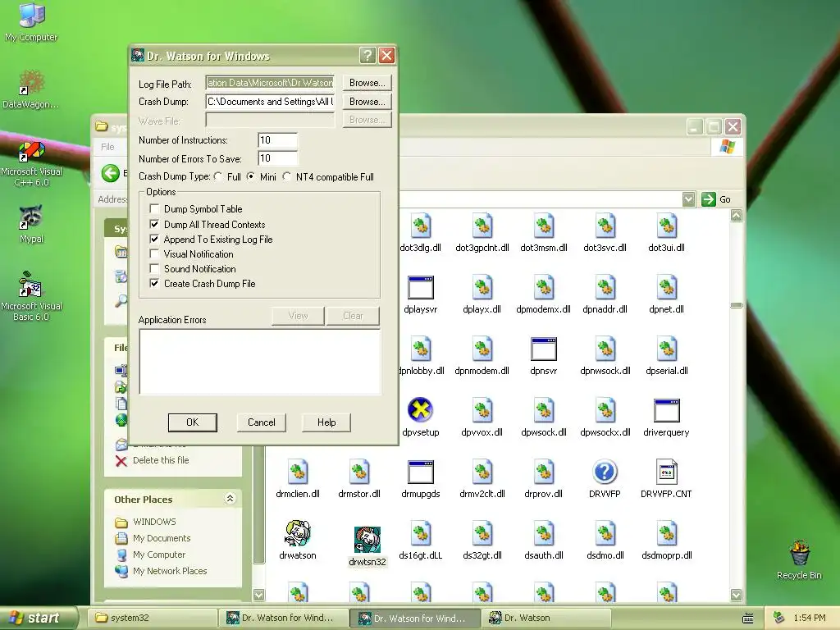This screenshot has width=840, height=630.
Task: Select the My Computer desktop icon
Action: click(x=31, y=15)
